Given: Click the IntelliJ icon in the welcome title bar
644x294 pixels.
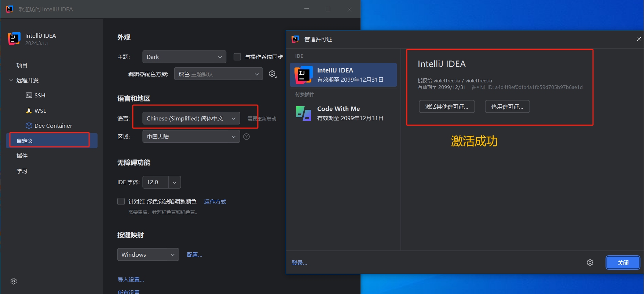Looking at the screenshot, I should [x=10, y=9].
